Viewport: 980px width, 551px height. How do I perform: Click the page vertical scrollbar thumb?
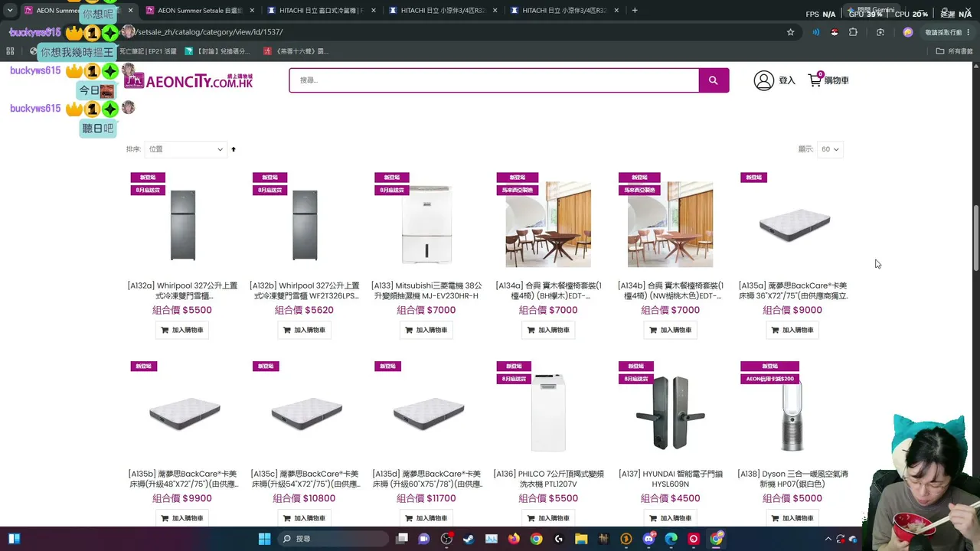975,237
